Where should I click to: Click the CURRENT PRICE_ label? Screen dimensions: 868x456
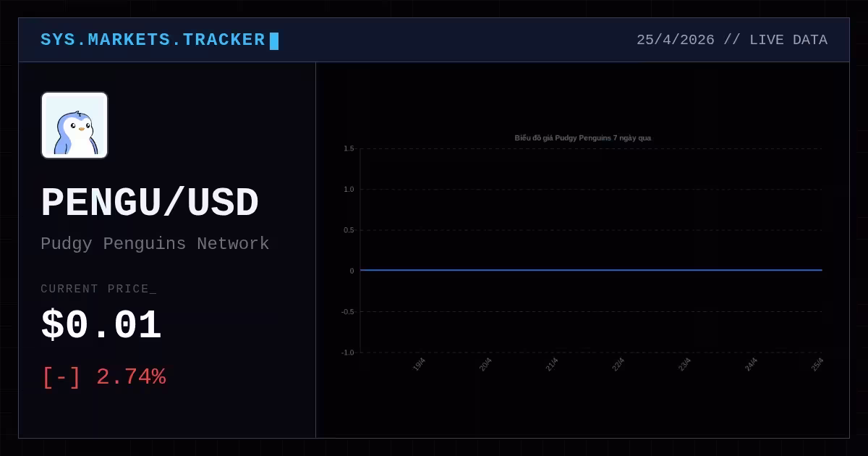coord(98,289)
